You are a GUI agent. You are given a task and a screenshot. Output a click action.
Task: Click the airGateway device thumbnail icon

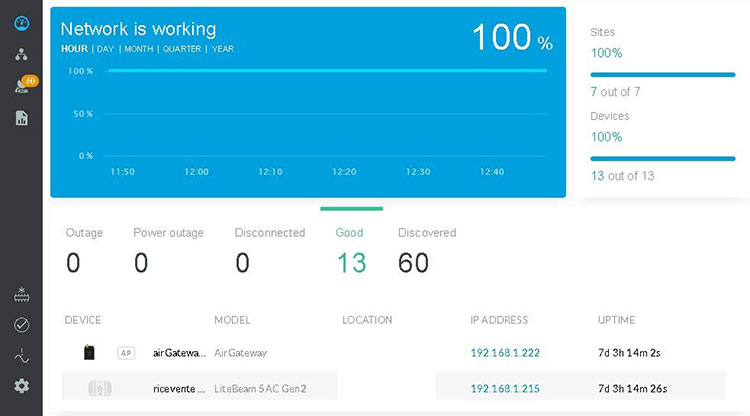(x=89, y=352)
